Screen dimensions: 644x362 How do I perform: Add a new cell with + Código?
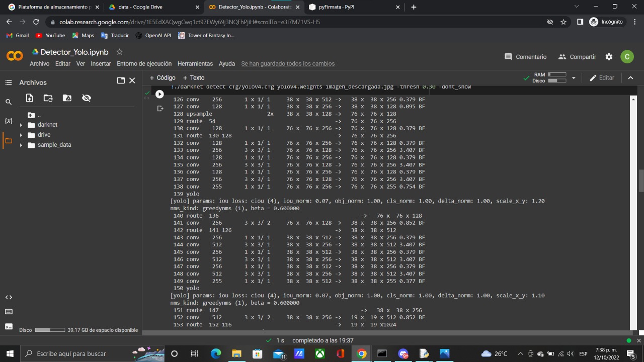(x=163, y=78)
